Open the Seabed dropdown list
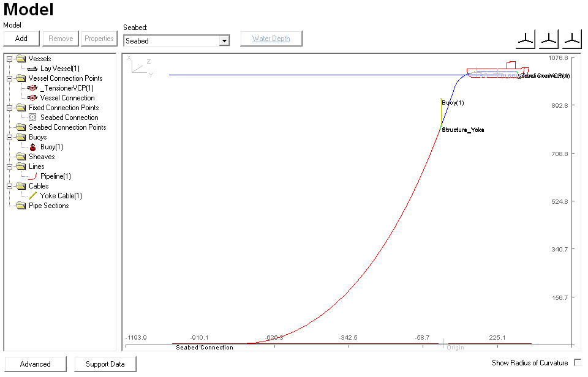Viewport: 588px width, 377px height. tap(224, 41)
